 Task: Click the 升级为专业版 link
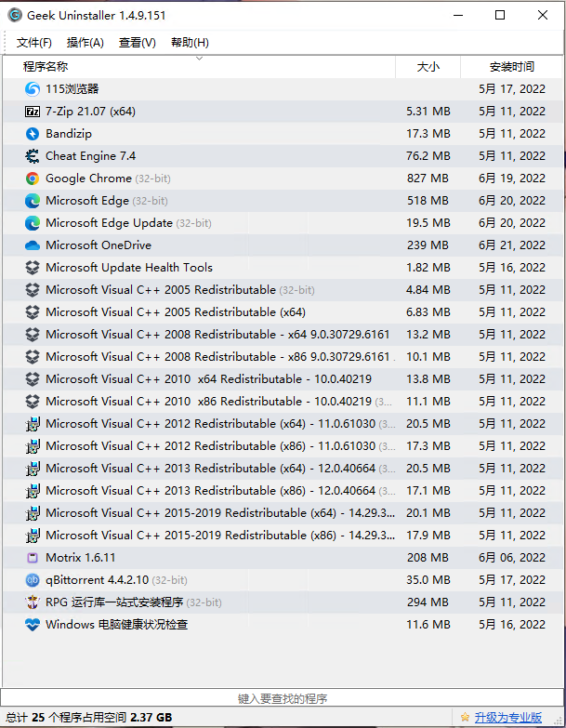click(x=508, y=718)
